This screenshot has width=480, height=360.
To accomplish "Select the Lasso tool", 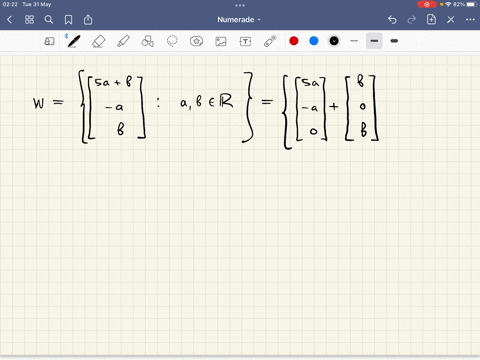I will pyautogui.click(x=172, y=41).
